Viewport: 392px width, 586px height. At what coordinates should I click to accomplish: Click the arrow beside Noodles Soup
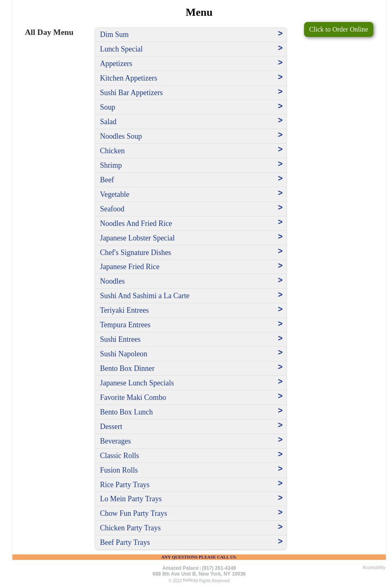pos(280,135)
